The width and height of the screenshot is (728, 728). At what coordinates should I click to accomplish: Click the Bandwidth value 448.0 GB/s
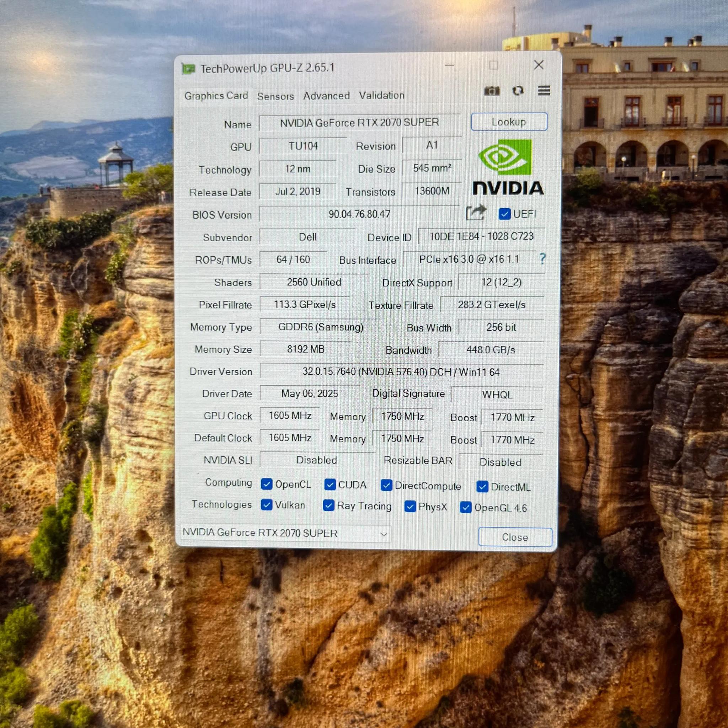(491, 350)
